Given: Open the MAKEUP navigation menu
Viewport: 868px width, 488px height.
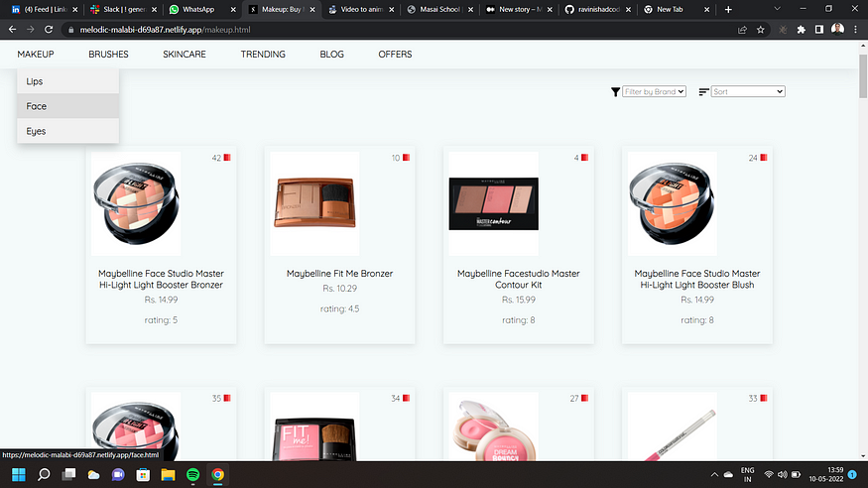Looking at the screenshot, I should [36, 55].
